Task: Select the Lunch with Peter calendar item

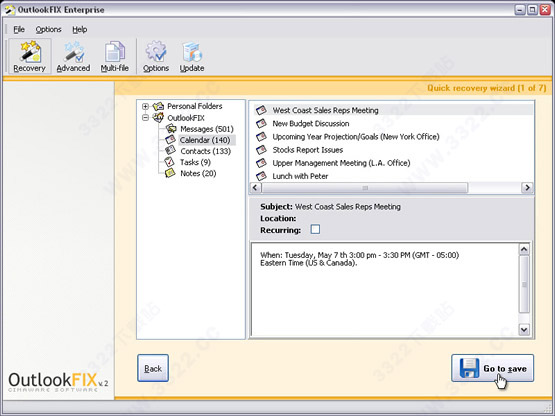Action: [x=300, y=176]
